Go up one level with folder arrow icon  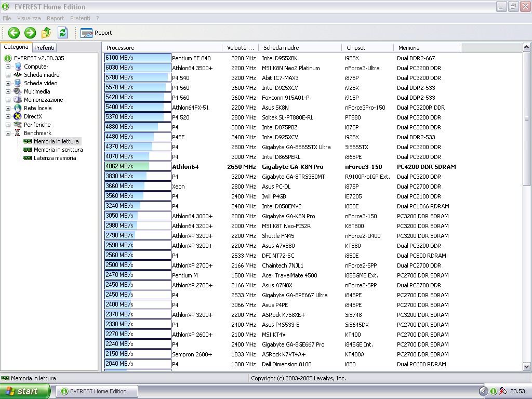click(x=46, y=33)
